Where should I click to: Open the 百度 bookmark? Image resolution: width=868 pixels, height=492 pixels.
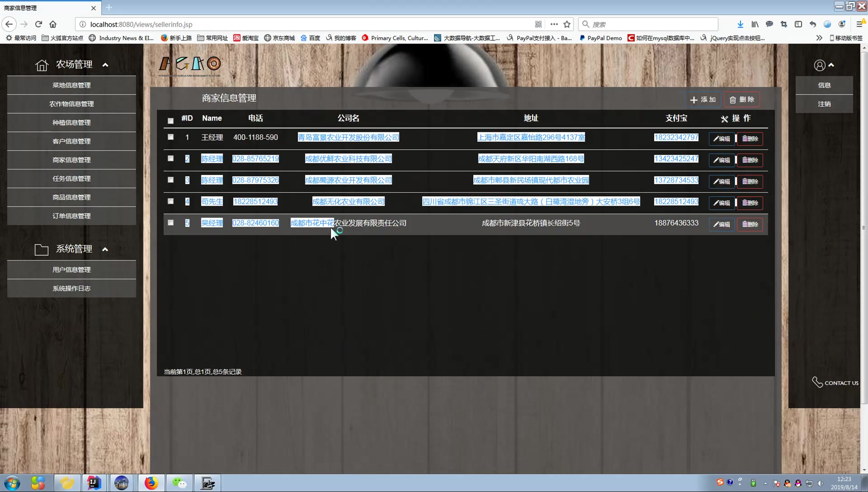coord(310,38)
